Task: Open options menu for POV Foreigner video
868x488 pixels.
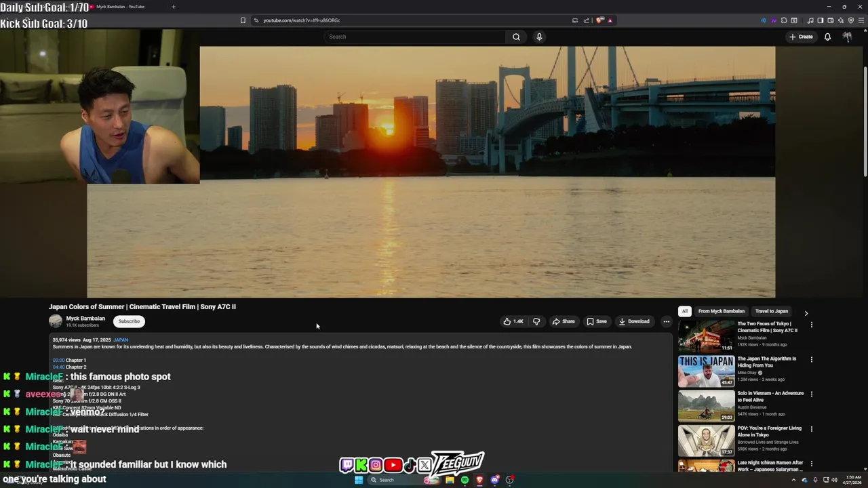Action: coord(811,428)
